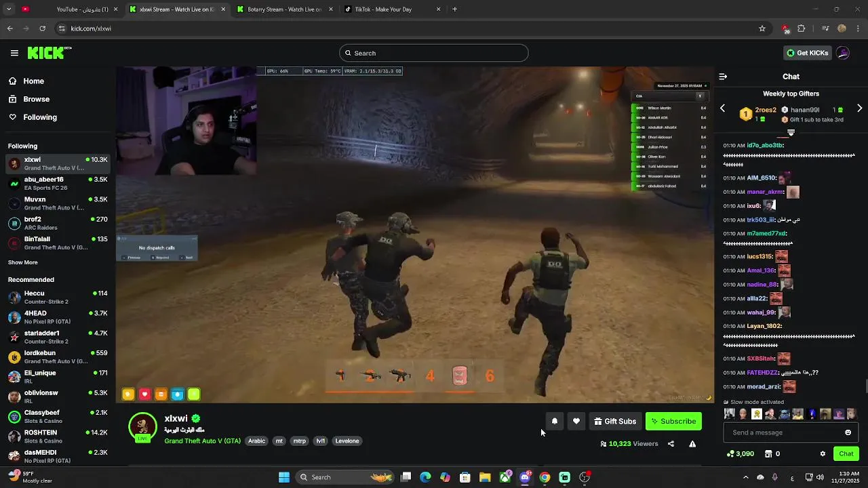
Task: Switch to TikTok Make Your Day tab
Action: tap(393, 9)
